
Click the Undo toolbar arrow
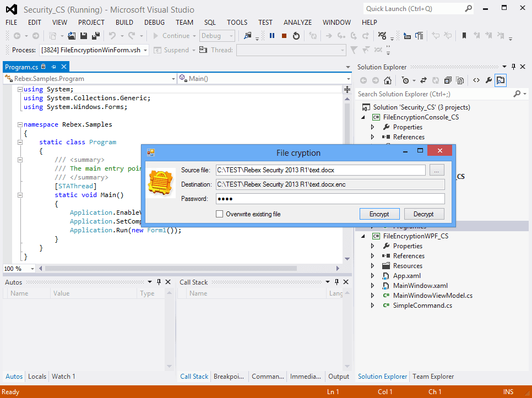112,36
